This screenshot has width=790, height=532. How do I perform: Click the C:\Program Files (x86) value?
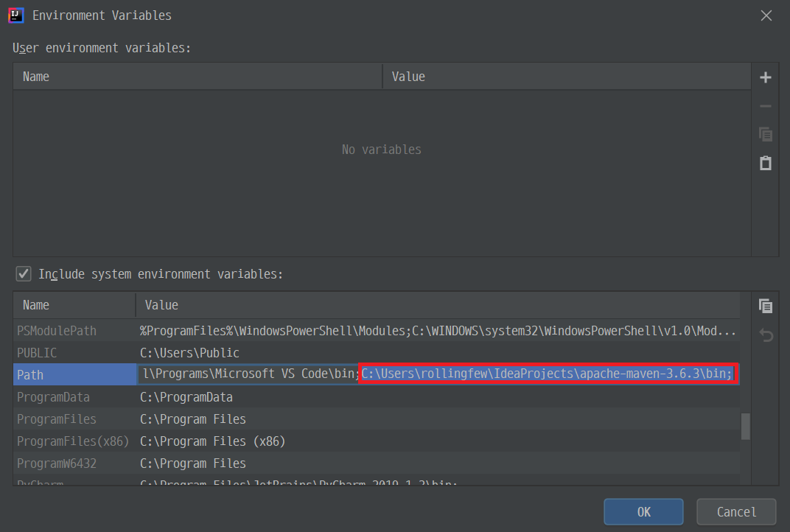coord(213,441)
